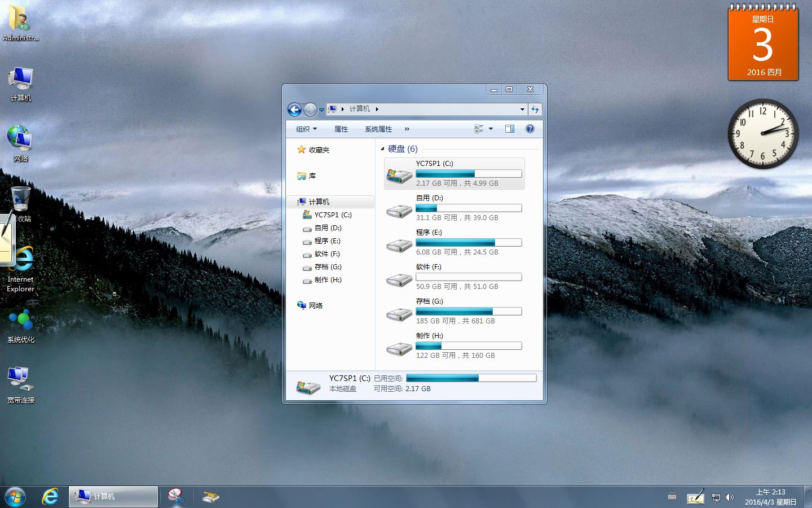Viewport: 812px width, 508px height.
Task: Open 存档 (G:) in navigation tree
Action: pos(322,267)
